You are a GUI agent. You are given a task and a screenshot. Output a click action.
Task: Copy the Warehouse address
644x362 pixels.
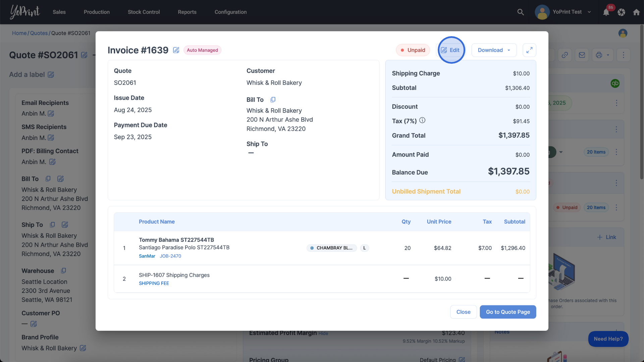click(x=63, y=270)
